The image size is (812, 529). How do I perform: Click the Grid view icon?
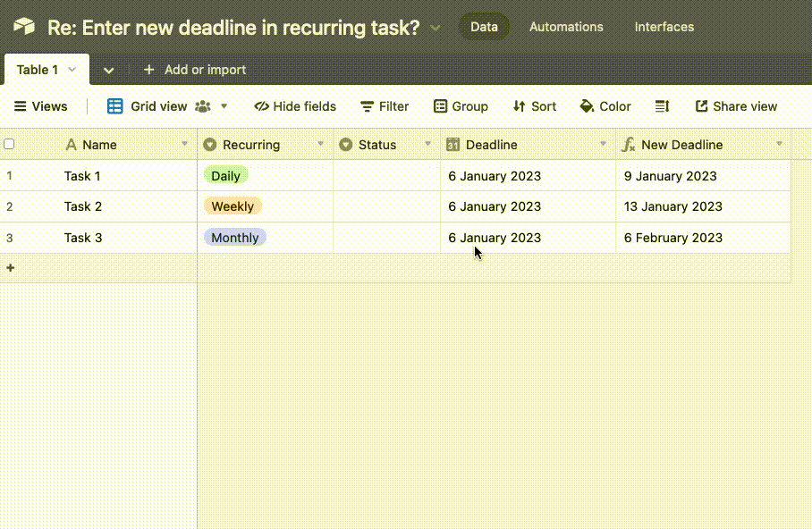[115, 106]
